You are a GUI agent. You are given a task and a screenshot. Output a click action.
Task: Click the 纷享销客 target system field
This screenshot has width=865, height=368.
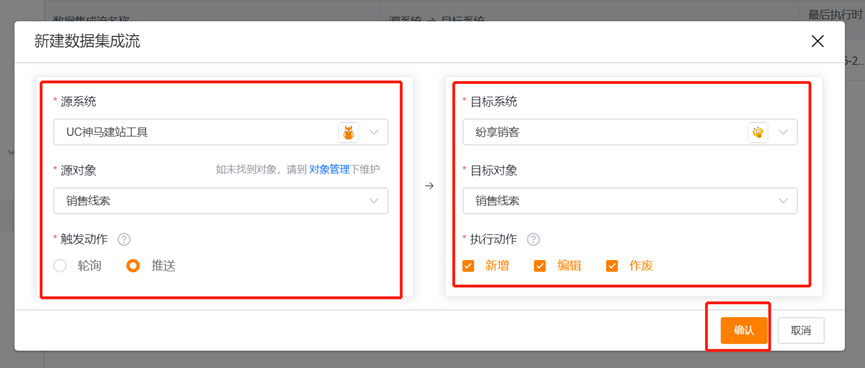(630, 132)
